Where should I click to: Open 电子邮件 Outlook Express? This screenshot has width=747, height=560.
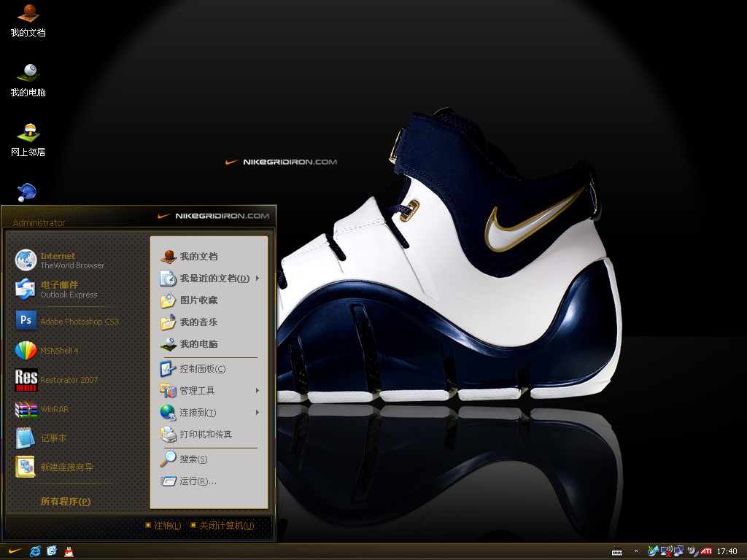coord(55,289)
